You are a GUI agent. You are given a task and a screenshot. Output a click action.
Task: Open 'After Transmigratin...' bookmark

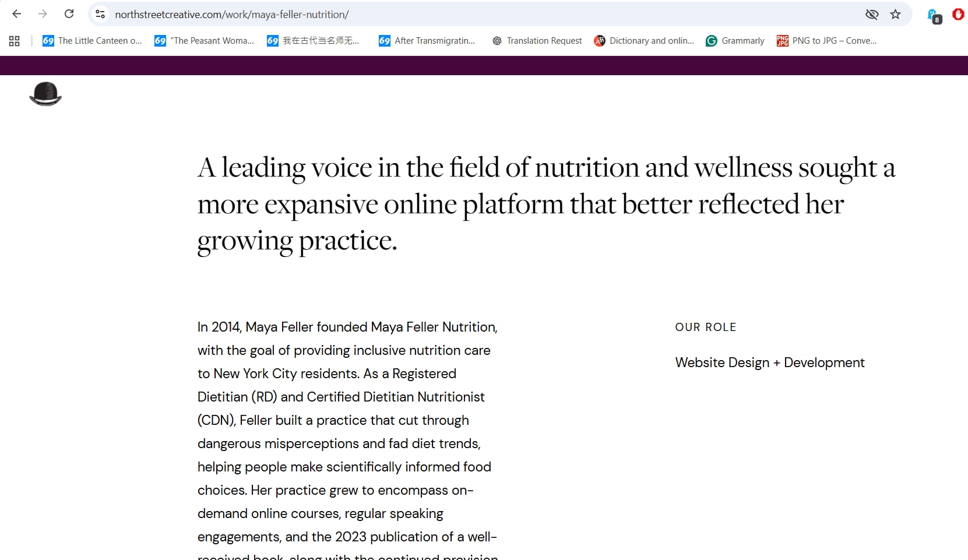[427, 41]
